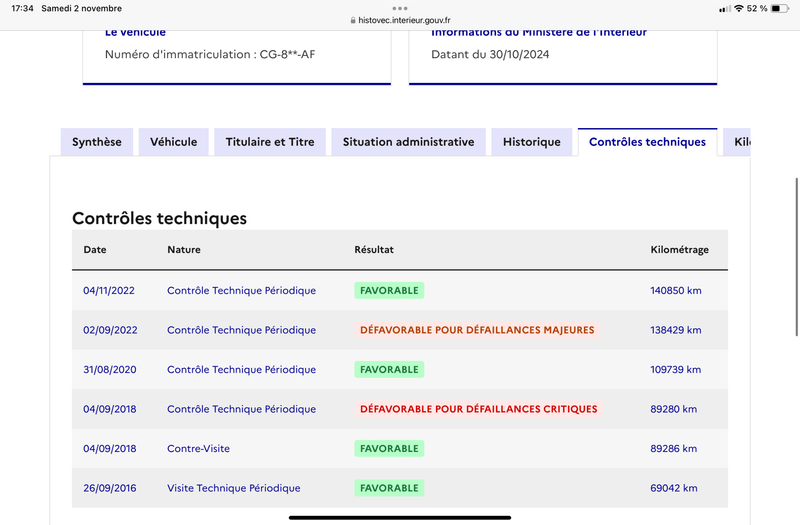Tap the padlock icon beside the URL

click(353, 20)
